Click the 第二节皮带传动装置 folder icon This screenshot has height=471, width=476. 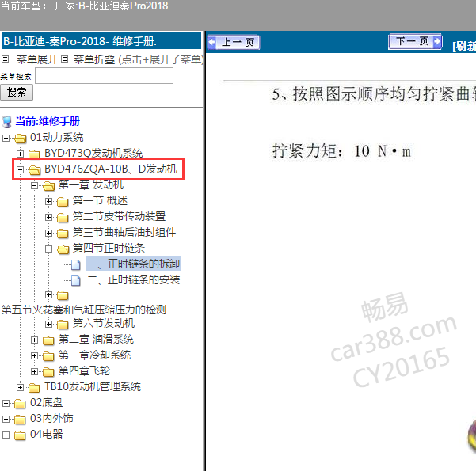pos(63,217)
